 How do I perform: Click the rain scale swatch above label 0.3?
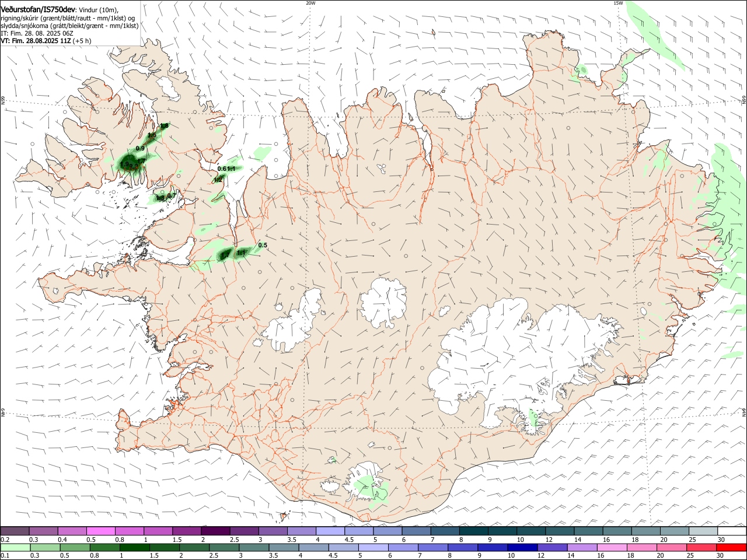point(45,547)
